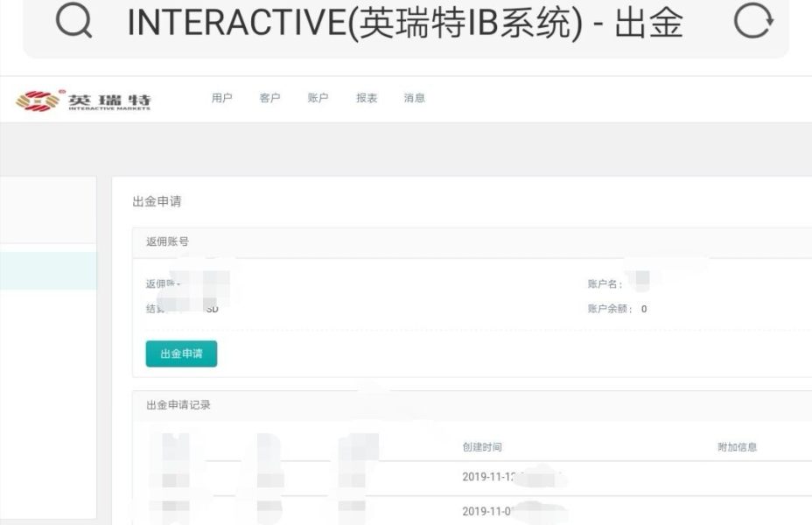Select the address bar page title text
812x525 pixels.
click(405, 23)
